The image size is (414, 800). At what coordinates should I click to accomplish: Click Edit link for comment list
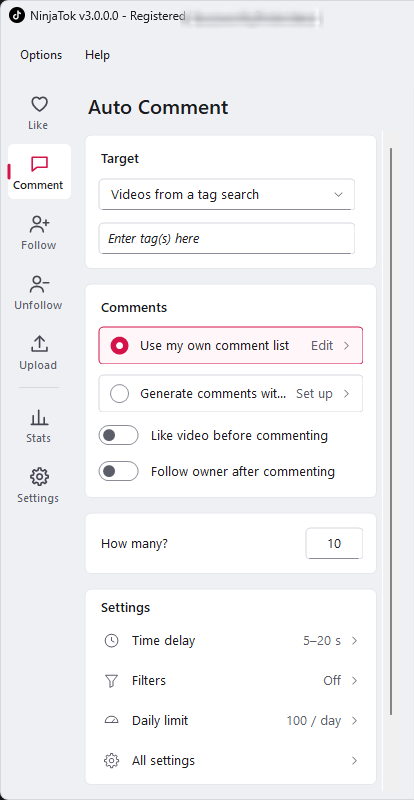coord(322,345)
